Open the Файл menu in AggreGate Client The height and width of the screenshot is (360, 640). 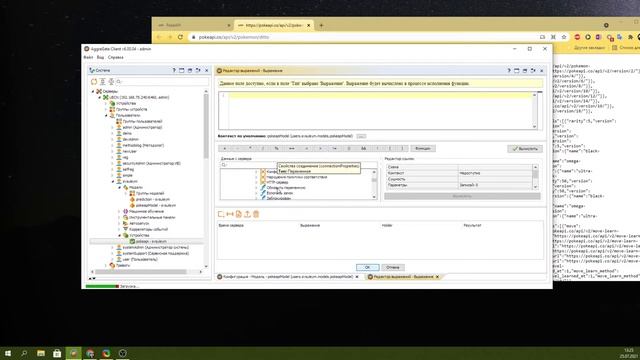click(x=88, y=58)
